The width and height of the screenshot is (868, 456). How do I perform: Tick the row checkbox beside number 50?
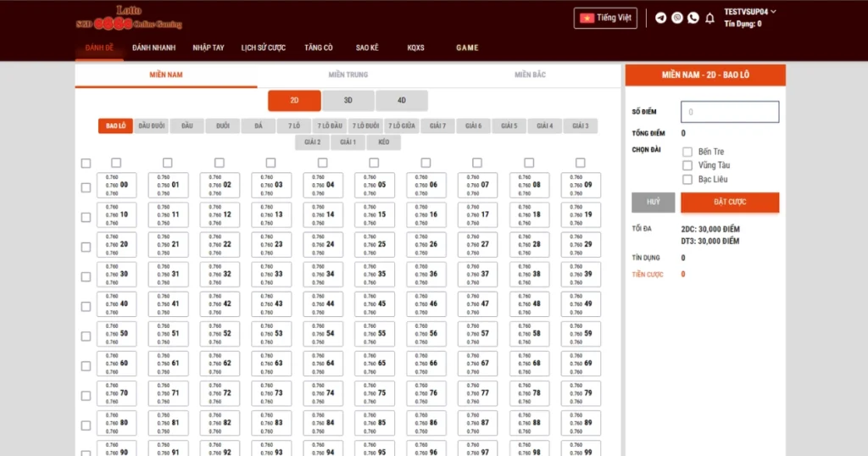pos(86,336)
